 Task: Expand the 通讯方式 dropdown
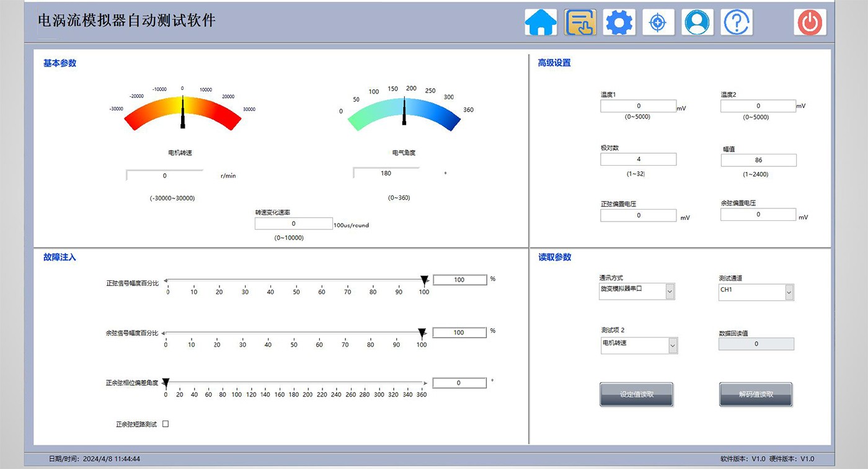click(670, 291)
